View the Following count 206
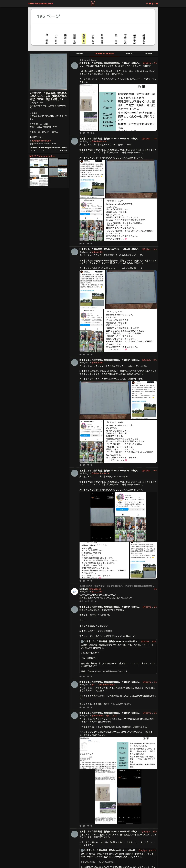The width and height of the screenshot is (186, 868). point(43,150)
